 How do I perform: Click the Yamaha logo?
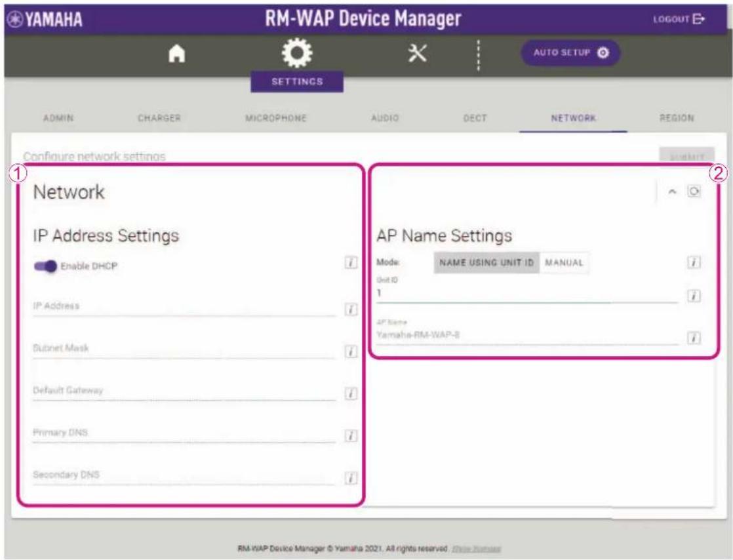click(x=45, y=19)
